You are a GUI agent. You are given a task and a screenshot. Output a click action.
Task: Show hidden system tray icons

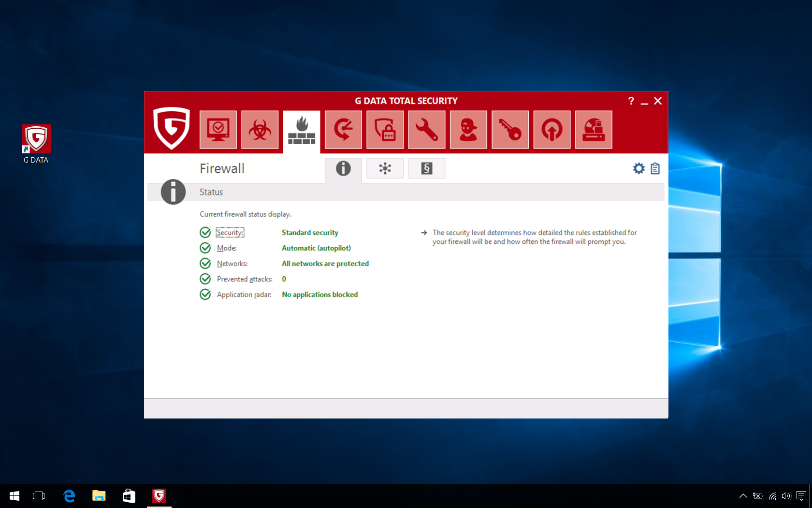tap(743, 496)
